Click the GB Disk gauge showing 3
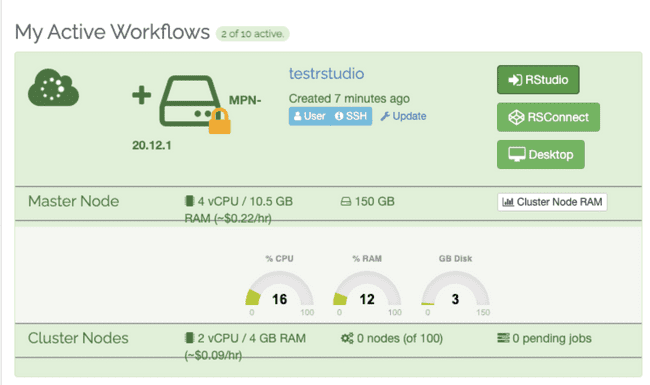 [x=455, y=289]
